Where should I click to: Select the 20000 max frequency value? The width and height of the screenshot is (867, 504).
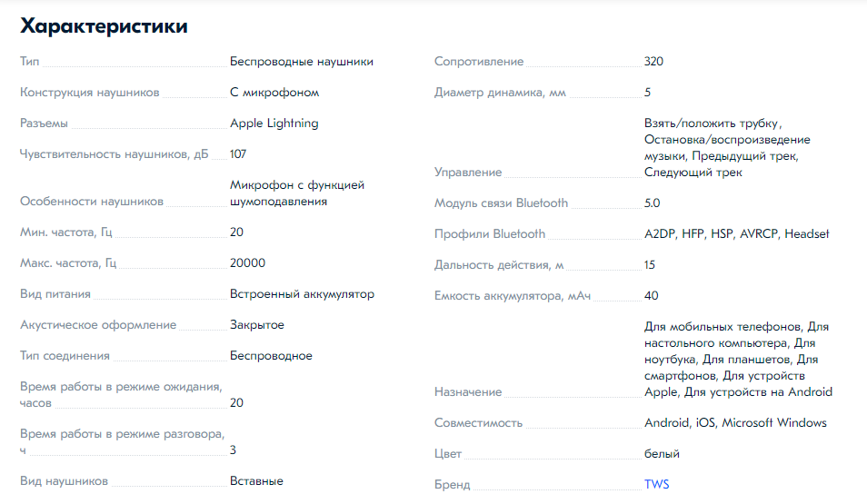click(248, 263)
